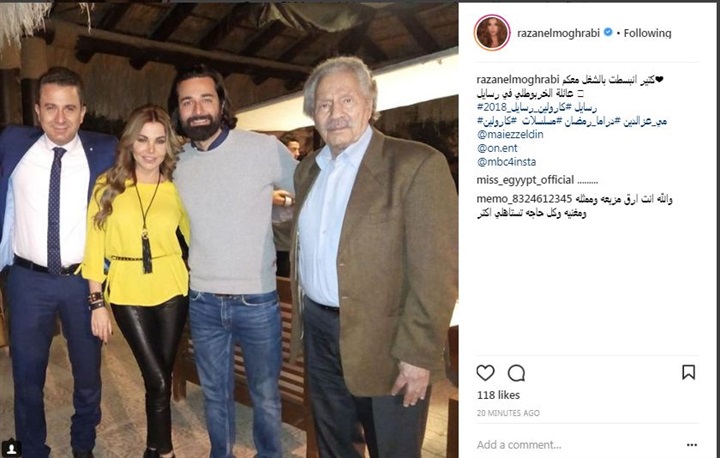Toggle the Following button
This screenshot has height=458, width=720.
coord(647,33)
